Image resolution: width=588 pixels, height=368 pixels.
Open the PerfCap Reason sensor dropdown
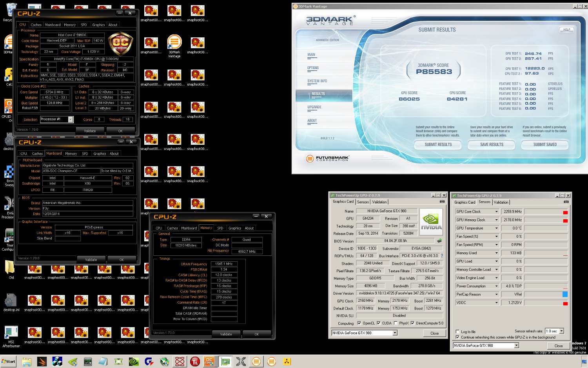point(496,294)
